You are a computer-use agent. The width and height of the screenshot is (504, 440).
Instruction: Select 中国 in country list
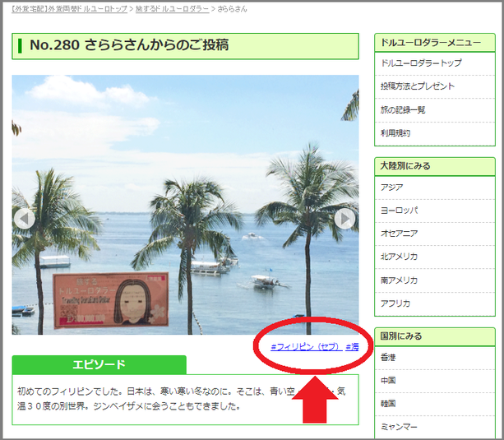388,381
